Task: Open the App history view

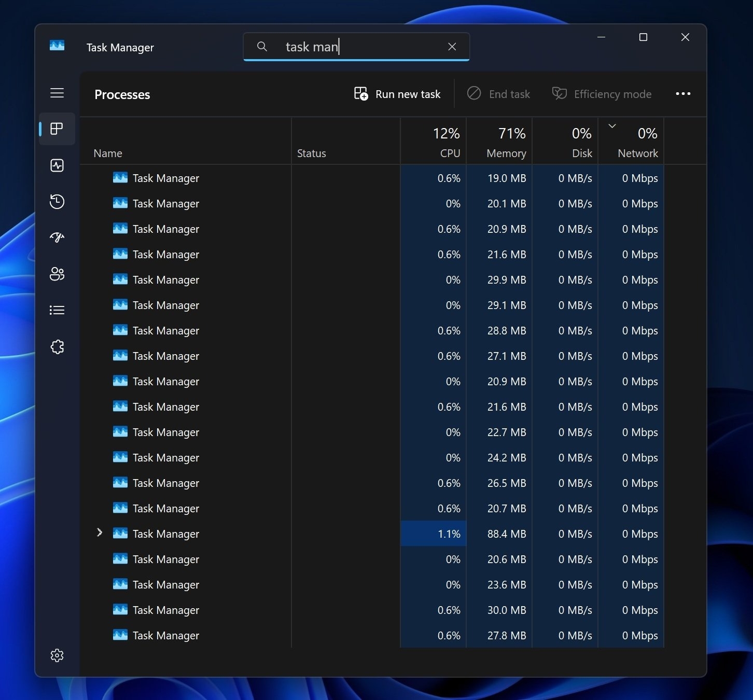Action: pyautogui.click(x=57, y=202)
